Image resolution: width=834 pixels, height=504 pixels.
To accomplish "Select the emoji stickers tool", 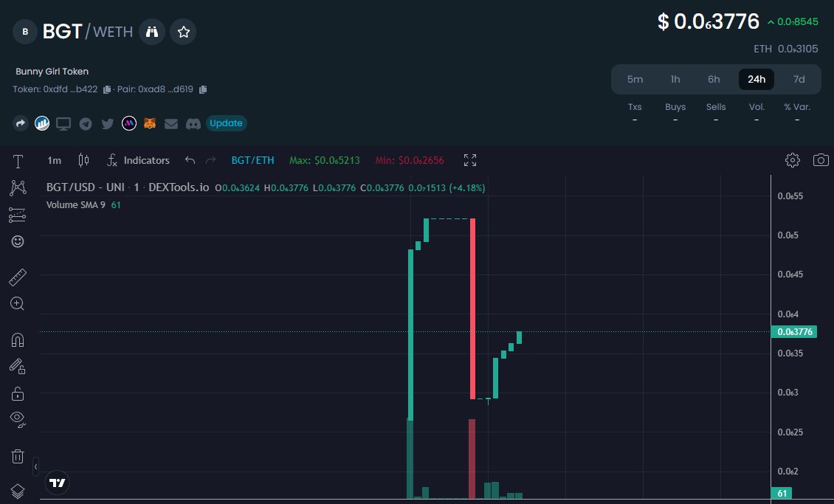I will tap(18, 241).
